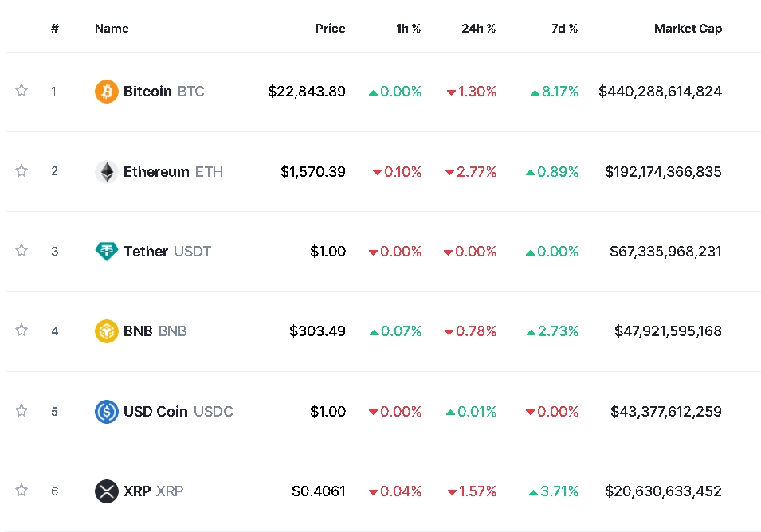Open the Ethereum ETH name link
This screenshot has width=761, height=532.
click(172, 171)
